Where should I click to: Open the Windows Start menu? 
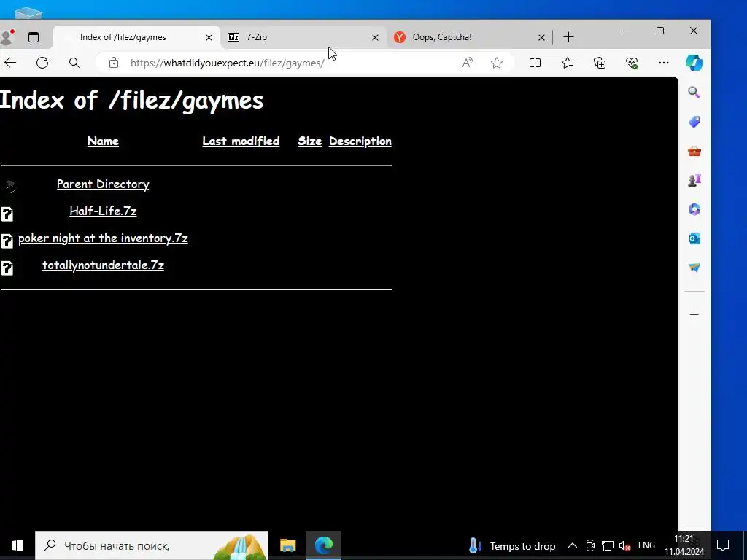(x=18, y=545)
